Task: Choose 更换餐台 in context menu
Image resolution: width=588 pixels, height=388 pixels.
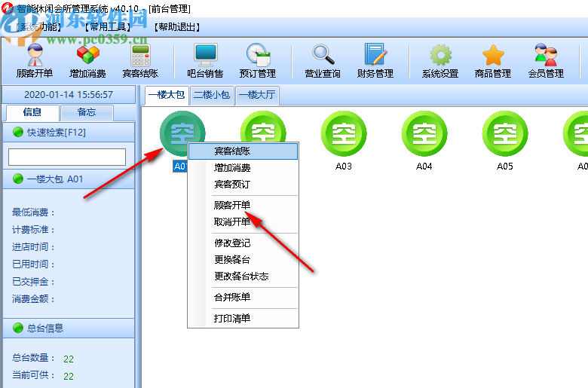Action: pos(243,259)
